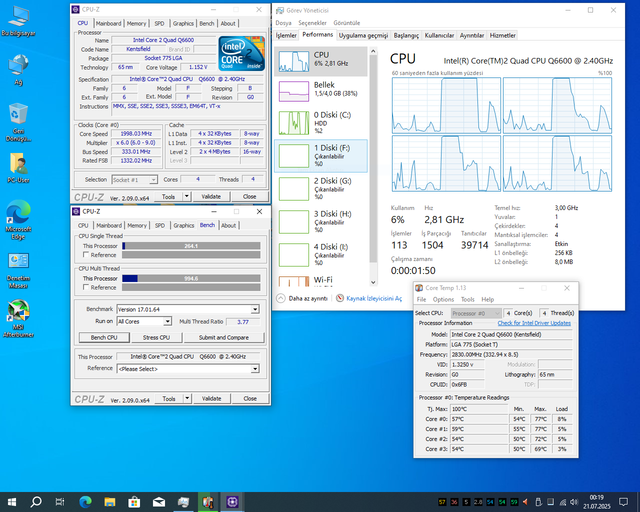Tick Reference checkbox under CPU Single Thread

tap(86, 255)
